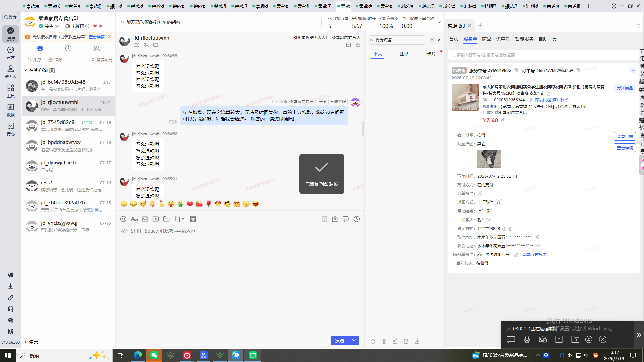The image size is (644, 362).
Task: Click the screenshot crop tool icon
Action: [x=177, y=219]
